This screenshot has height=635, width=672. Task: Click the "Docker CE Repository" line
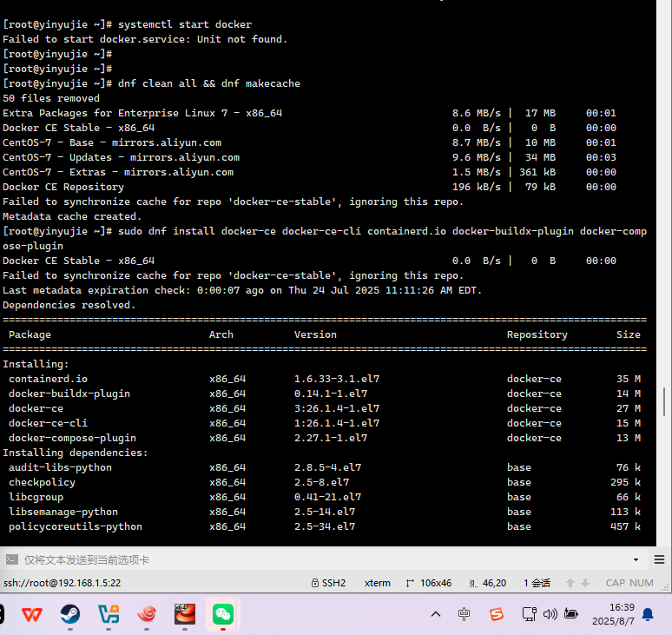pyautogui.click(x=63, y=187)
